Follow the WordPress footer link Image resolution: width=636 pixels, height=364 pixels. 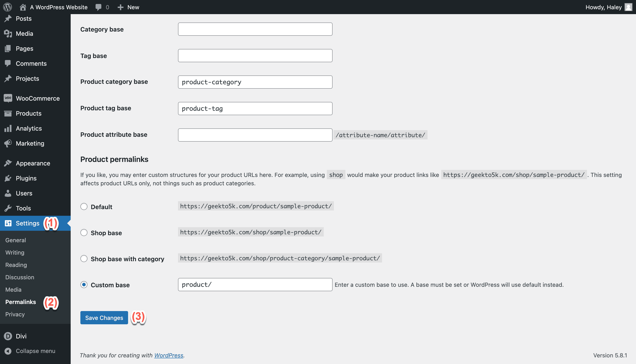point(169,355)
